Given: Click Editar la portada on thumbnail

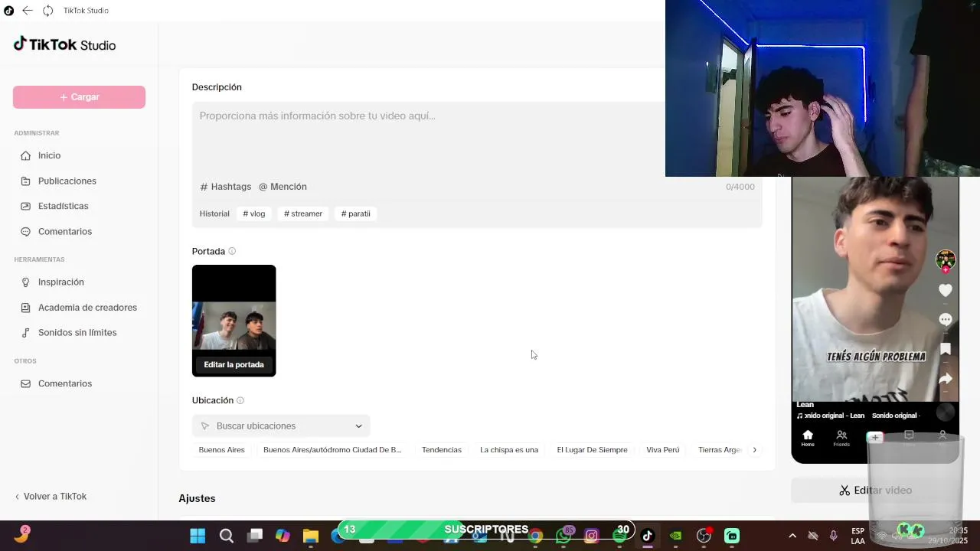Looking at the screenshot, I should (x=234, y=364).
